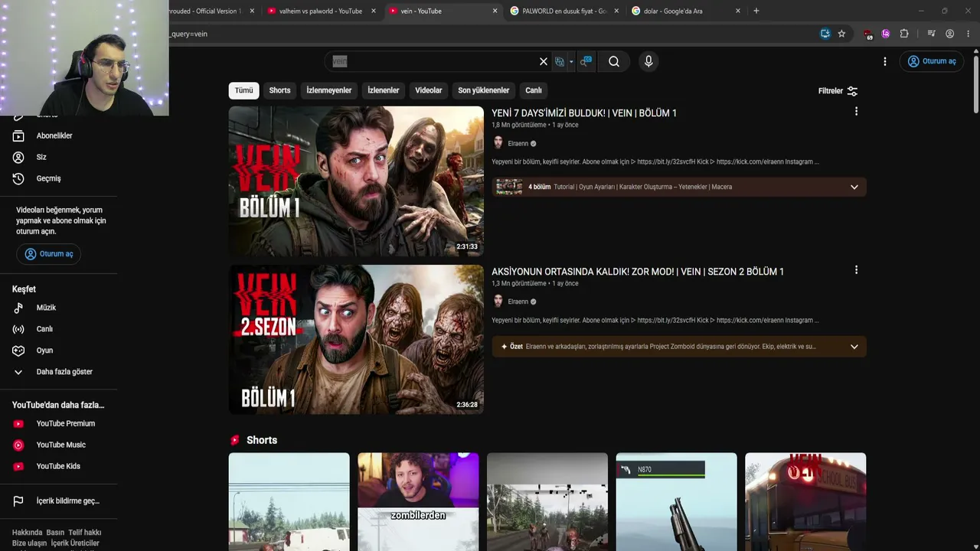
Task: Click the Oturum aç button in header
Action: click(932, 61)
